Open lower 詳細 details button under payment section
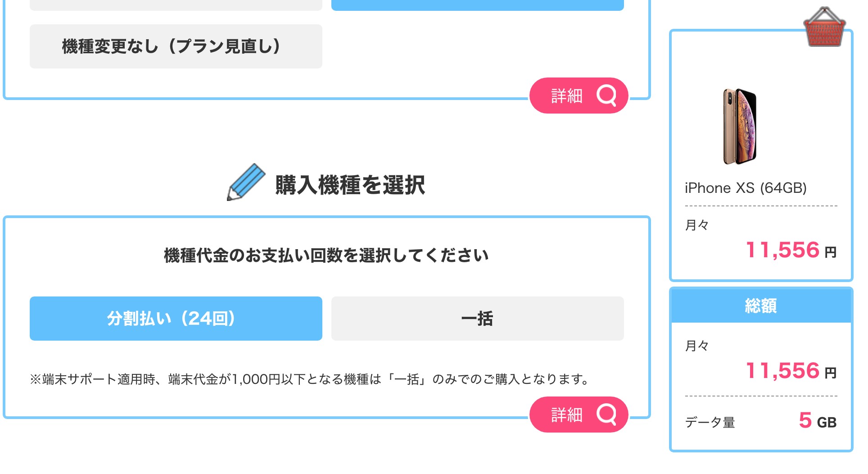 click(579, 415)
